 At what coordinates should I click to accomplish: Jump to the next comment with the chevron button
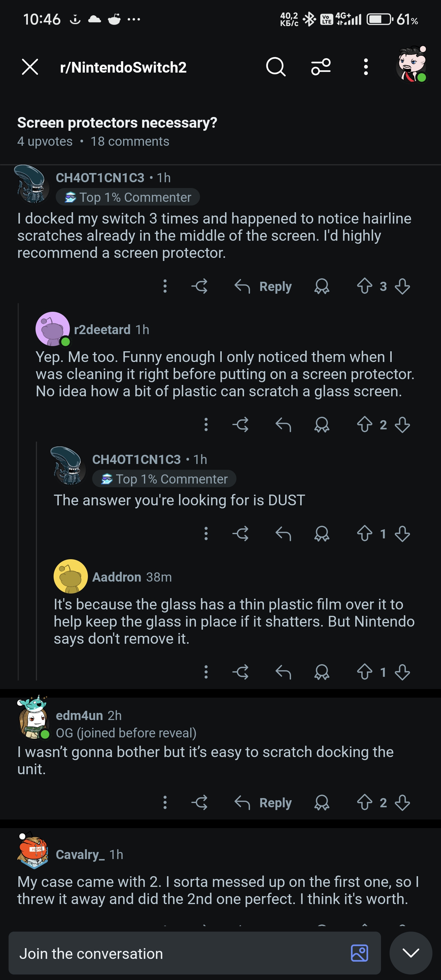[x=411, y=953]
